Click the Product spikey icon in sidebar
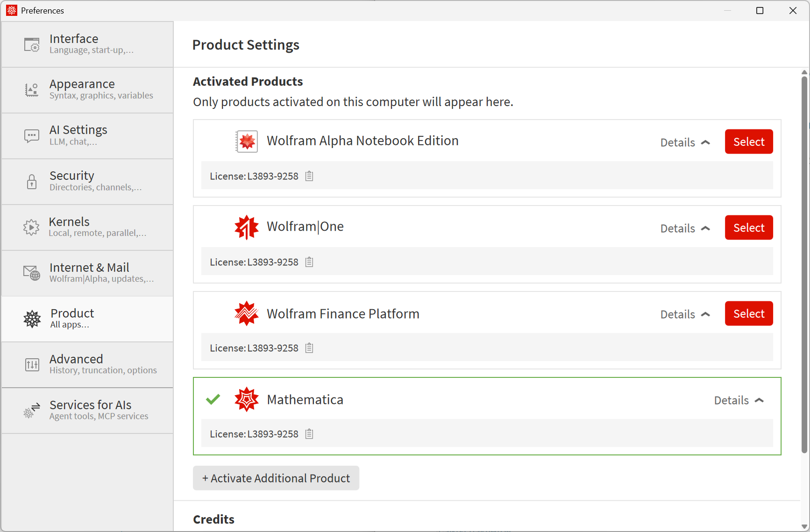Image resolution: width=810 pixels, height=532 pixels. pyautogui.click(x=32, y=319)
